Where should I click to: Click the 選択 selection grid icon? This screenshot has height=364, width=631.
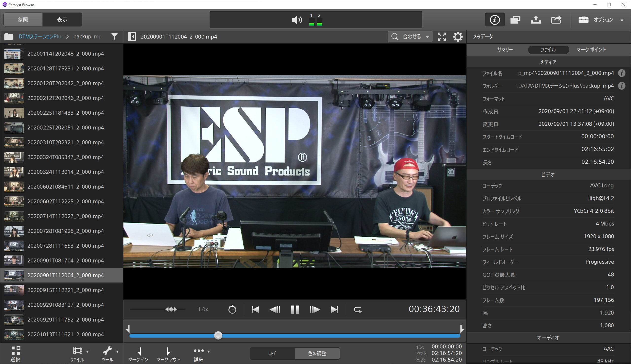point(16,354)
